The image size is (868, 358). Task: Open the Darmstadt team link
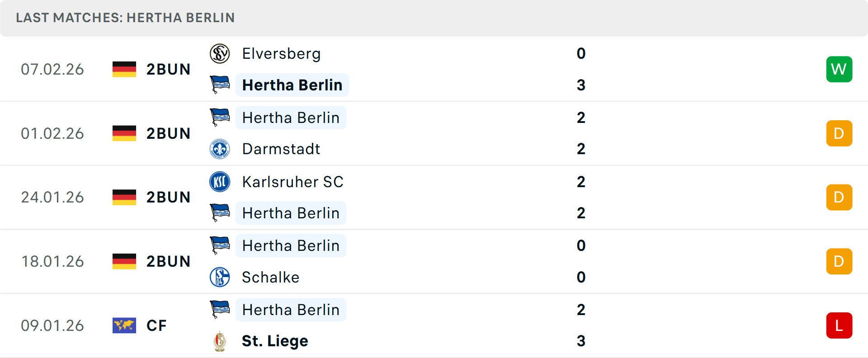[x=281, y=149]
